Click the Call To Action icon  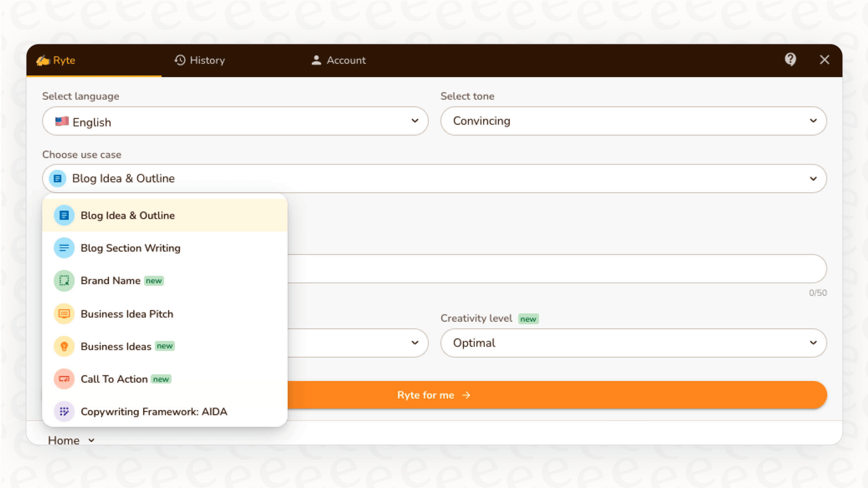(x=64, y=379)
